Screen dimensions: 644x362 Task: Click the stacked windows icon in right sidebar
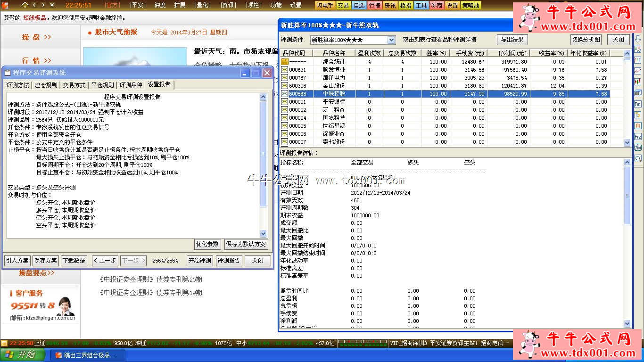[638, 93]
